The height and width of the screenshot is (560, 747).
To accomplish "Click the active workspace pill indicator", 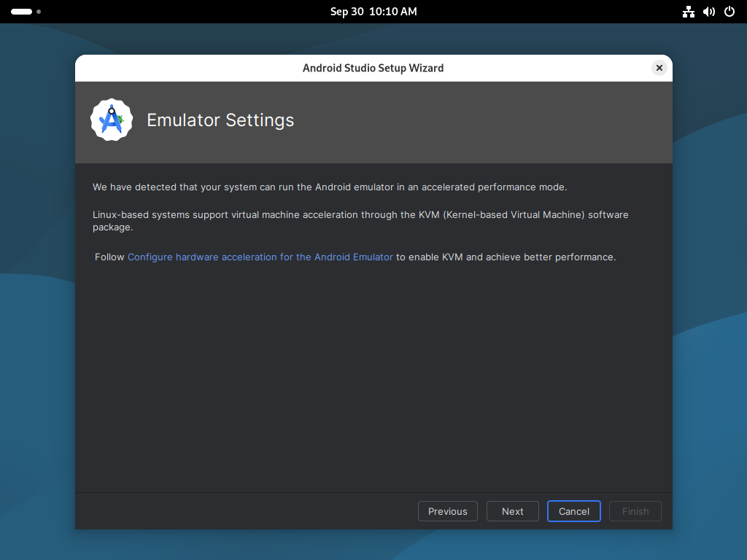I will (21, 12).
